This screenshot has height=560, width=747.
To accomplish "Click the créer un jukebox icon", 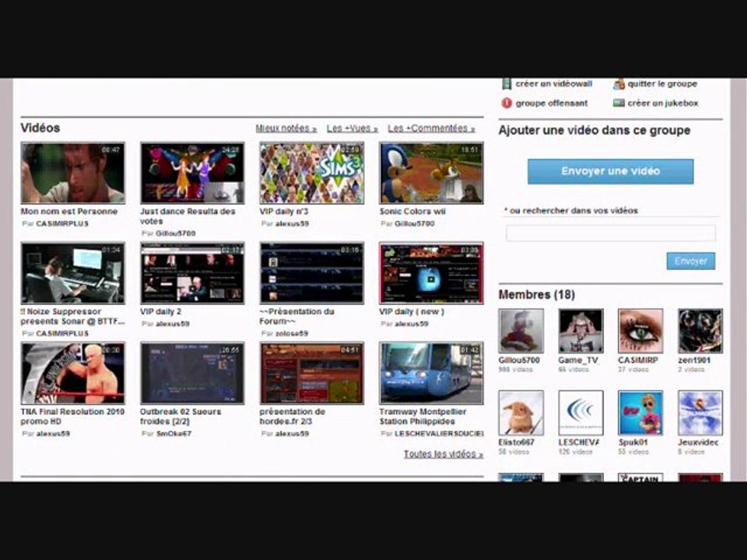I will [x=619, y=103].
